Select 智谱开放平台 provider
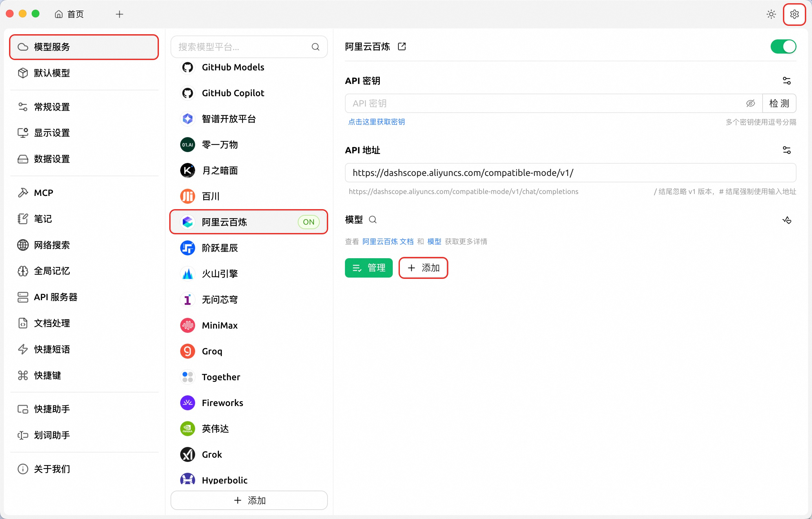812x519 pixels. pos(249,119)
